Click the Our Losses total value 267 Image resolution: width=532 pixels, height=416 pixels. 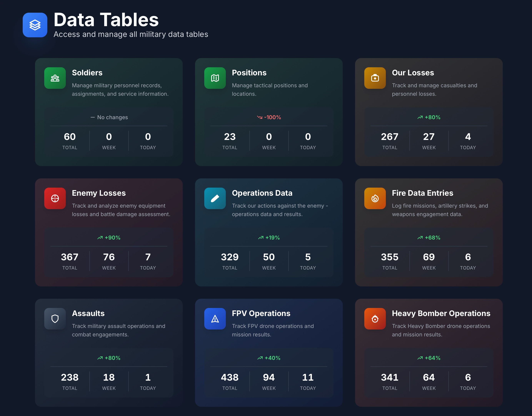pos(390,137)
